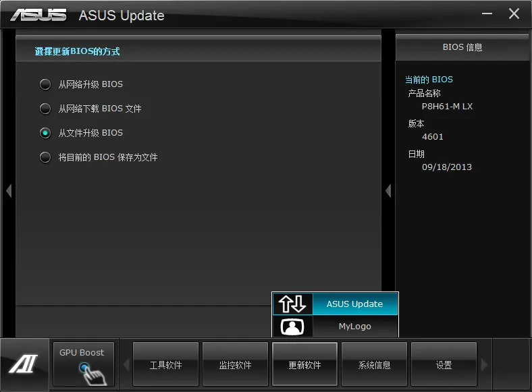Image resolution: width=532 pixels, height=392 pixels.
Task: Collapse the BIOS 信息 side panel arrow
Action: point(388,191)
